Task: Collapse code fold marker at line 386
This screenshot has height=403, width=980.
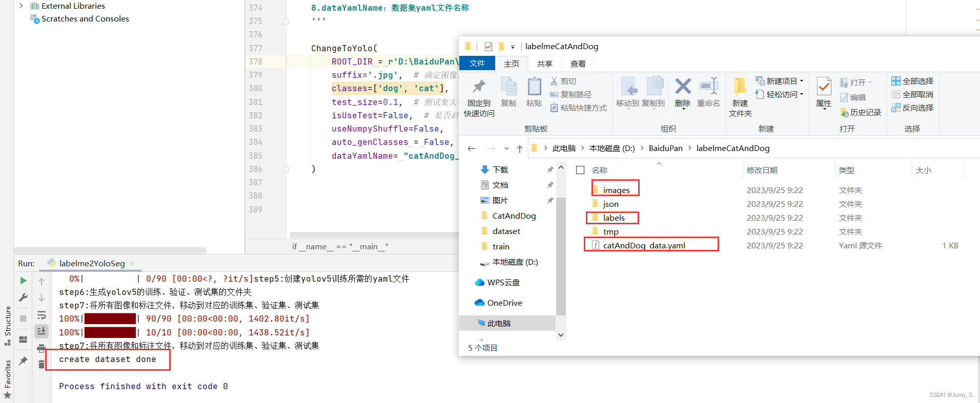Action: point(286,169)
